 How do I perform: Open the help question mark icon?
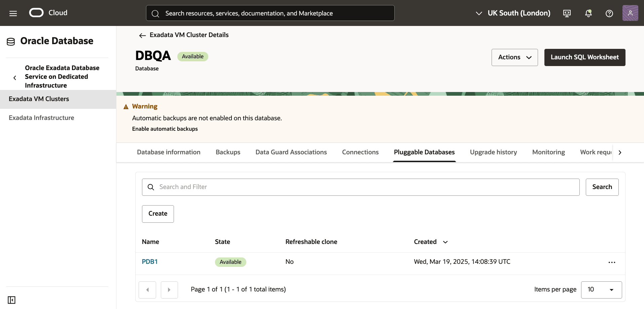coord(609,13)
